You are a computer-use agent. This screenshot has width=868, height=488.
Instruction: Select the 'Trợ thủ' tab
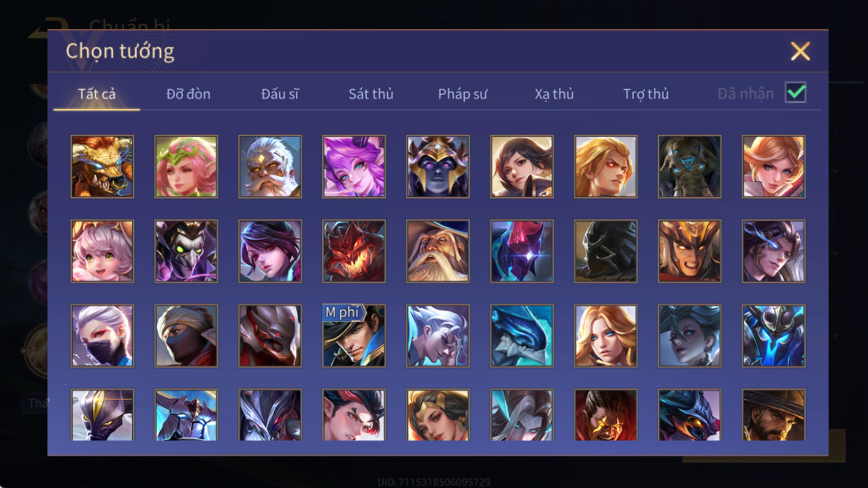(646, 94)
